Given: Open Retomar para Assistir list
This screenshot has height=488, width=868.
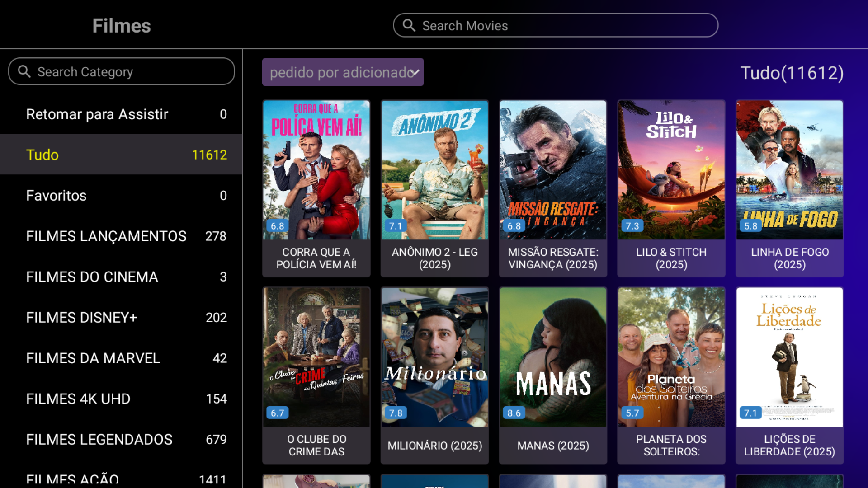Looking at the screenshot, I should [x=121, y=114].
